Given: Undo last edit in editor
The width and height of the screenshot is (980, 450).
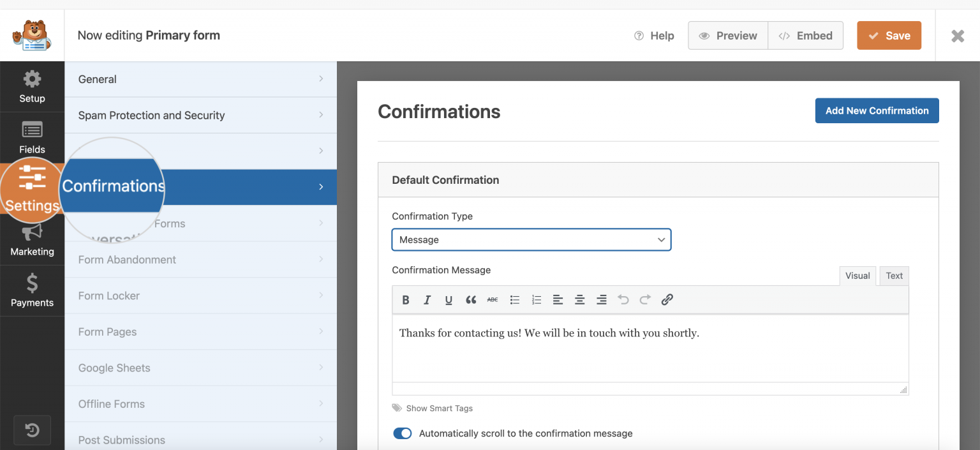Looking at the screenshot, I should click(x=623, y=300).
